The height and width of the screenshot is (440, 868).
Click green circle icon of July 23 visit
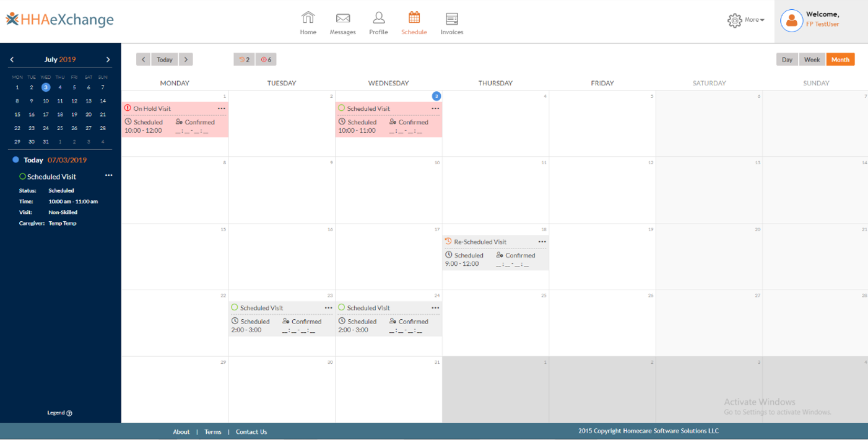click(x=235, y=307)
